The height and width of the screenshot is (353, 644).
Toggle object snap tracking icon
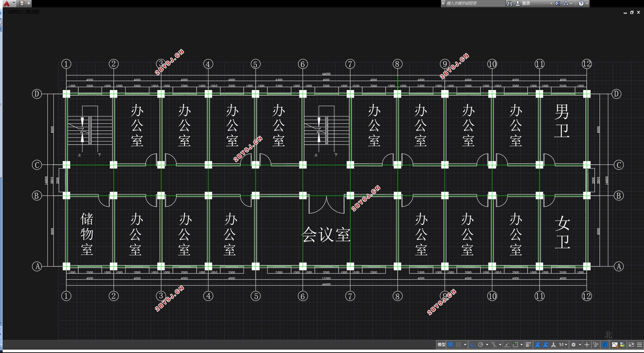[507, 345]
